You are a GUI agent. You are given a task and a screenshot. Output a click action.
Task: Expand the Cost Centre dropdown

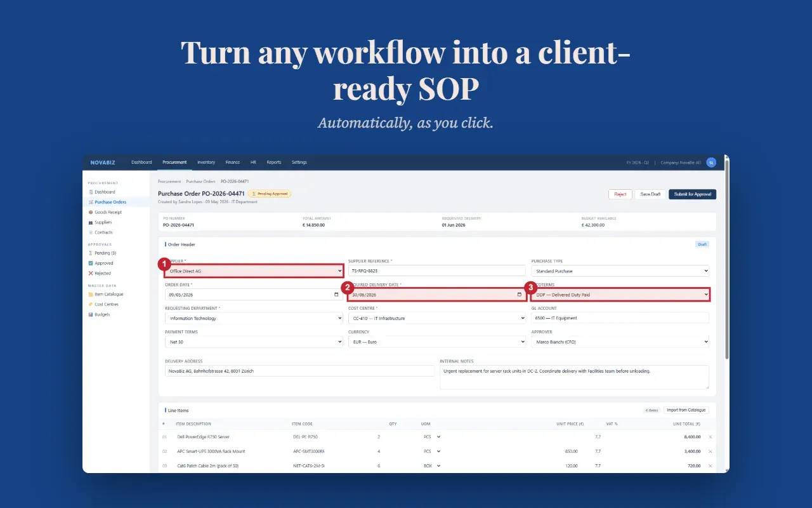point(437,318)
